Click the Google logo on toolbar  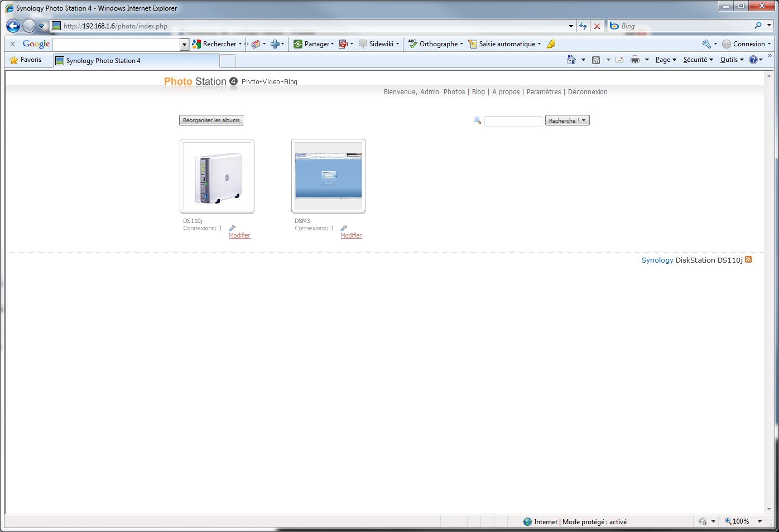36,44
